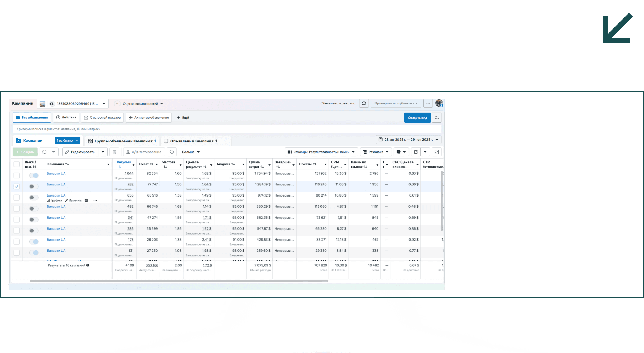Open the date range 28 авг – 29 ноя dropdown
644x353 pixels.
408,140
